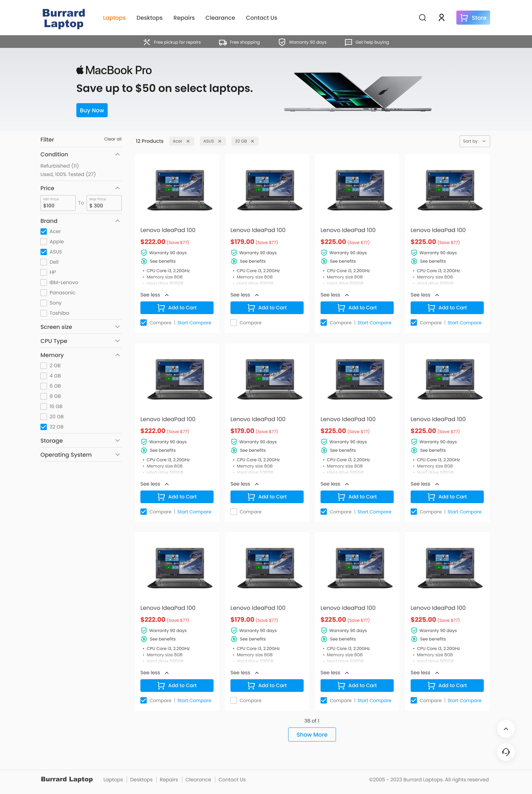Check the Apple brand checkbox

tap(43, 242)
